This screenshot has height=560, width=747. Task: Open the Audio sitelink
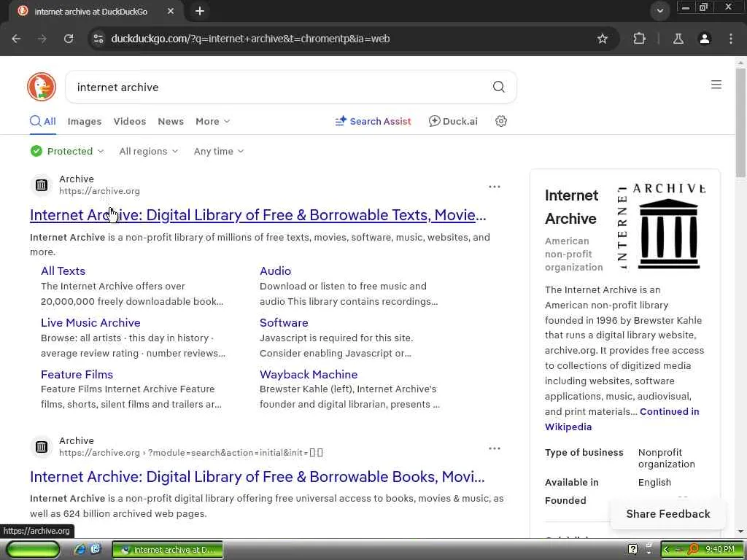point(275,271)
